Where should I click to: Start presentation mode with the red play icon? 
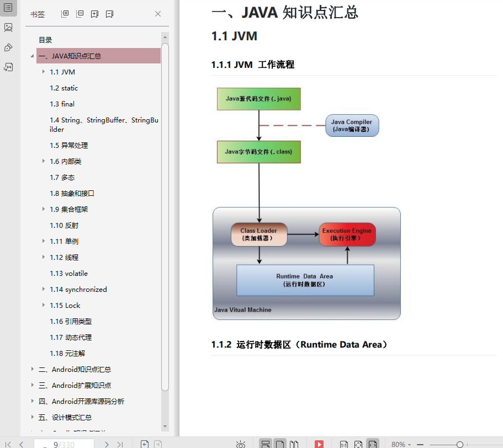pyautogui.click(x=319, y=443)
